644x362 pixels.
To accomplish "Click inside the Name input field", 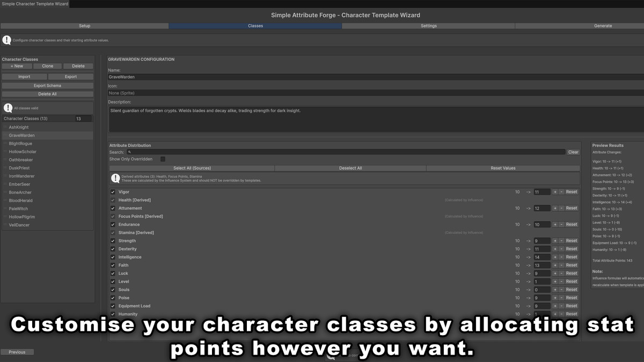I will coord(268,77).
